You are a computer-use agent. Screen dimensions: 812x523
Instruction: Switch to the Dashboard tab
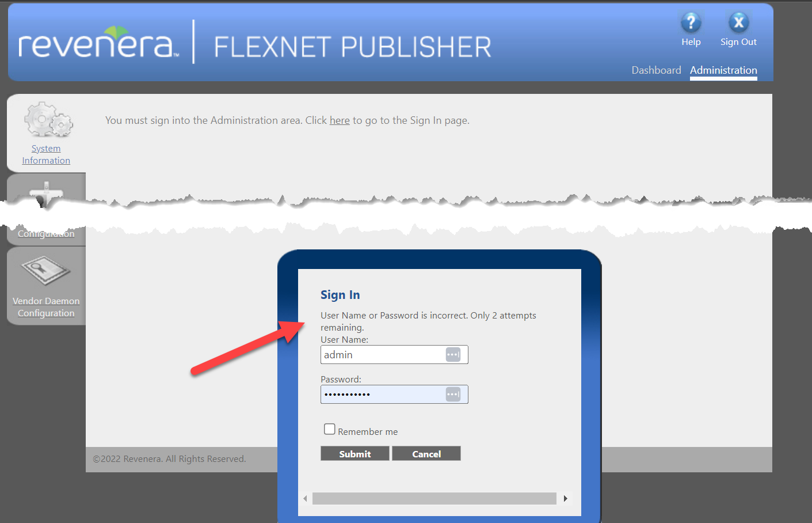pyautogui.click(x=656, y=70)
